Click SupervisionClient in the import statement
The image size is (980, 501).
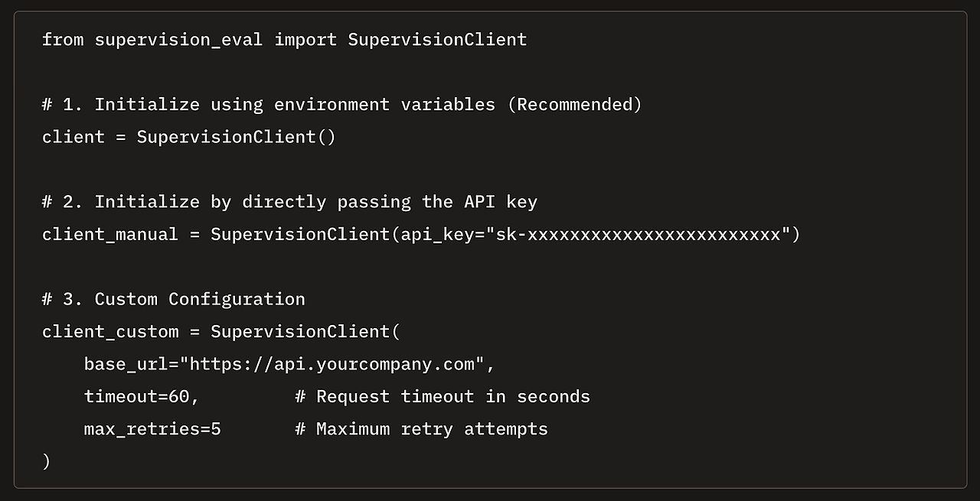click(437, 39)
